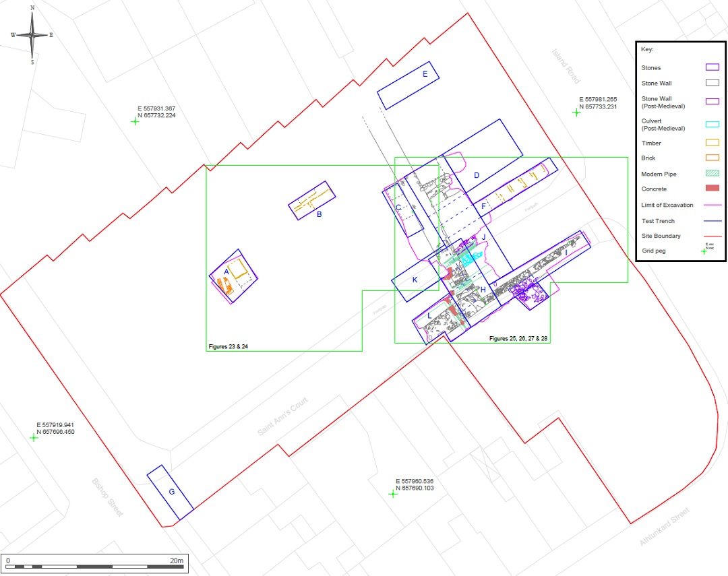Click the Culvert (Post-Medieval) cyan swatch

click(712, 124)
